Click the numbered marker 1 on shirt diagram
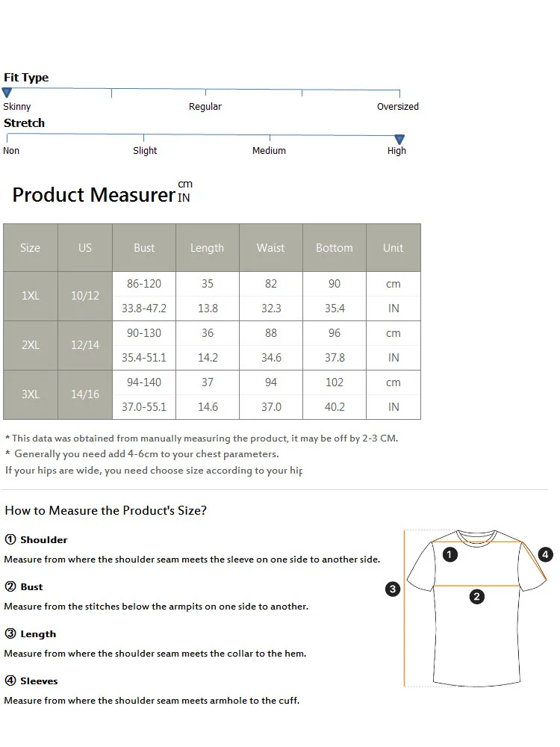 click(449, 554)
